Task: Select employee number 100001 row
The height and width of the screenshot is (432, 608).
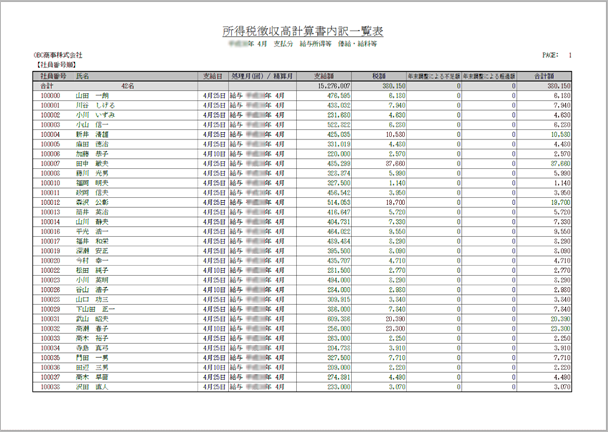Action: 302,105
